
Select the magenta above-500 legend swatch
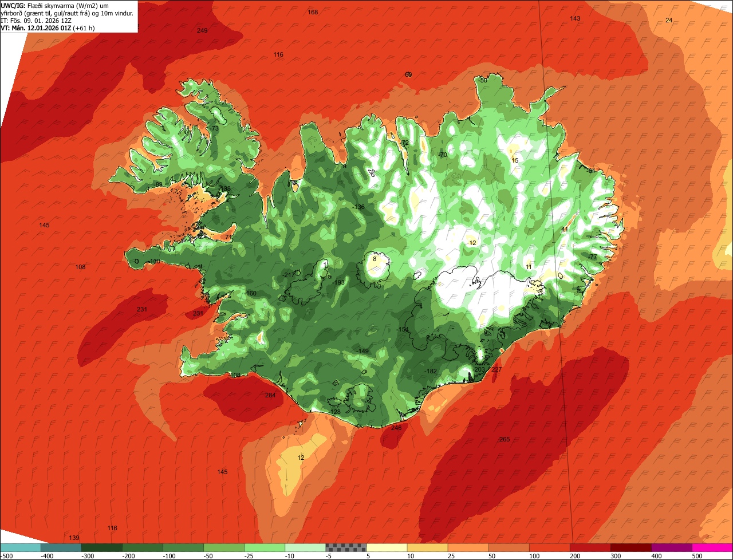[x=712, y=547]
